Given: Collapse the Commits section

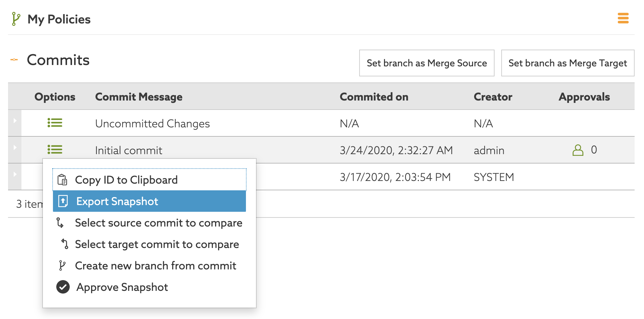Looking at the screenshot, I should tap(13, 60).
